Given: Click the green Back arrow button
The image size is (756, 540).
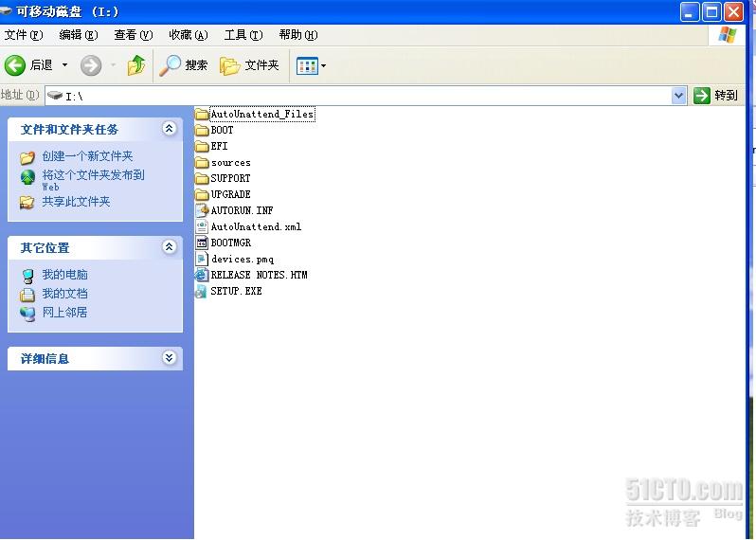Looking at the screenshot, I should point(15,65).
